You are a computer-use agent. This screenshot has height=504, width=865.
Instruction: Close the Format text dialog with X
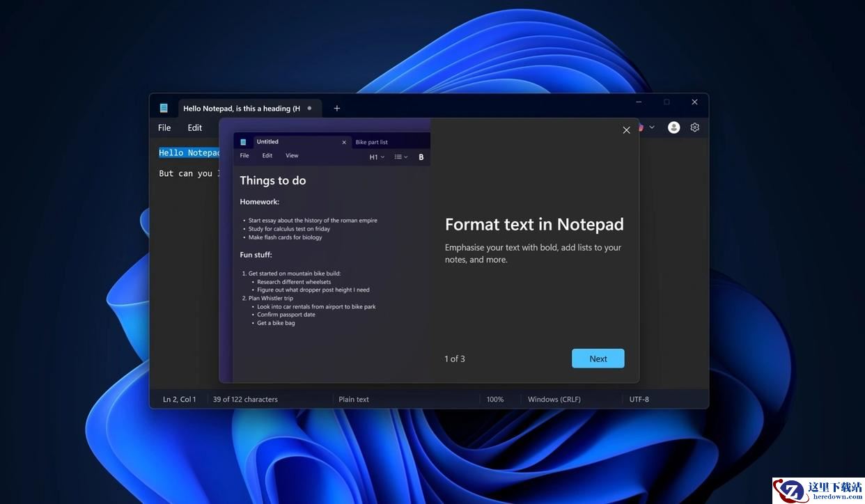(x=626, y=130)
